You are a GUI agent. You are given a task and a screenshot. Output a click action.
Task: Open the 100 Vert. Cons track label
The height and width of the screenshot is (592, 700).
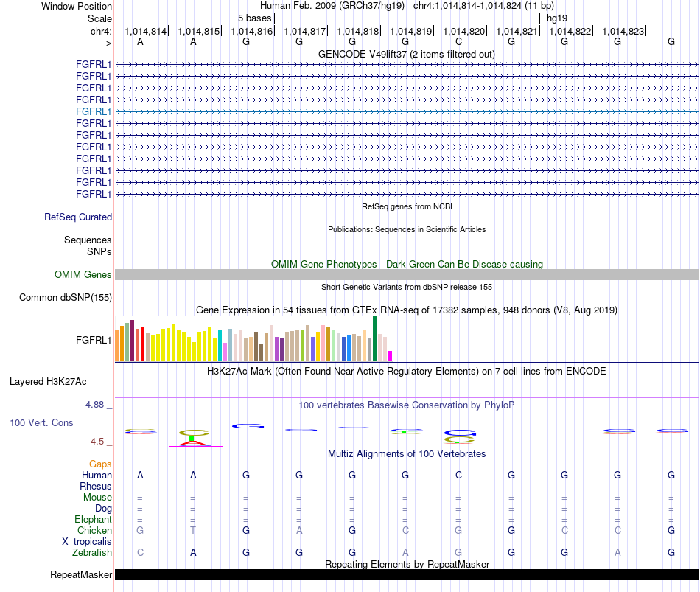[41, 422]
